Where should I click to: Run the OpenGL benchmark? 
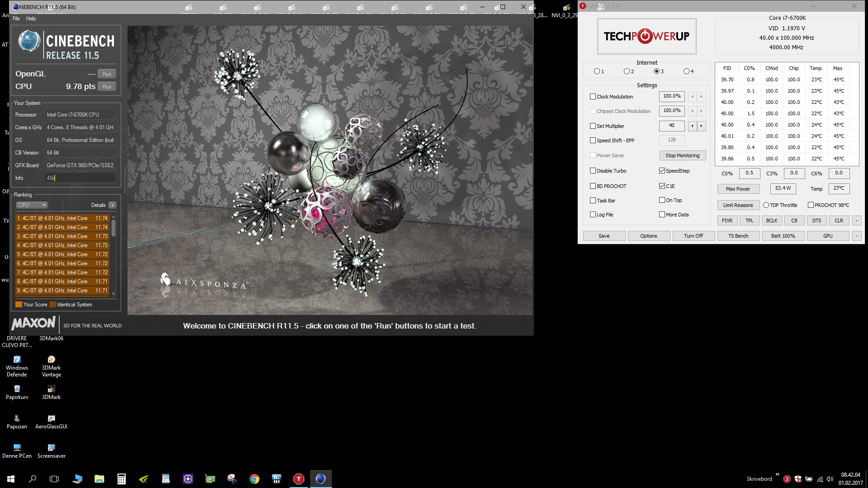pyautogui.click(x=107, y=74)
